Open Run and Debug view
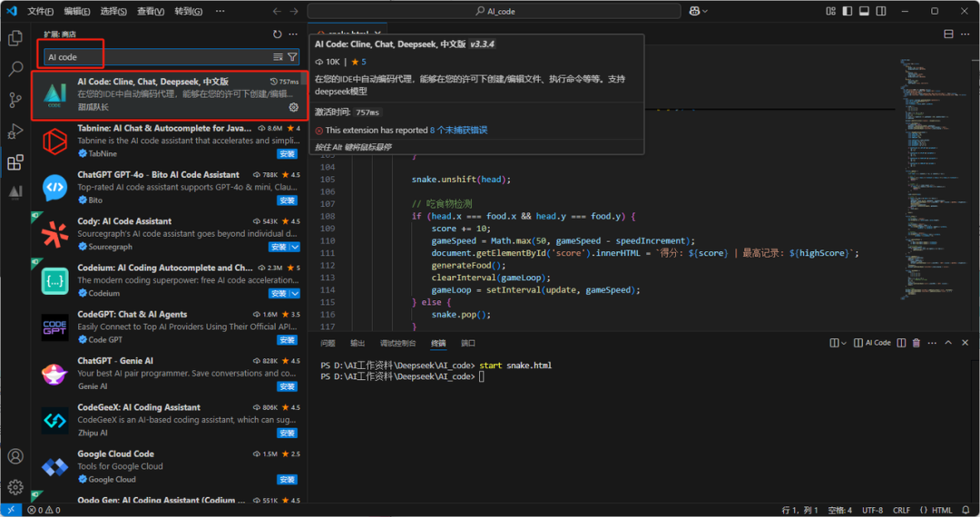Image resolution: width=980 pixels, height=517 pixels. point(15,132)
